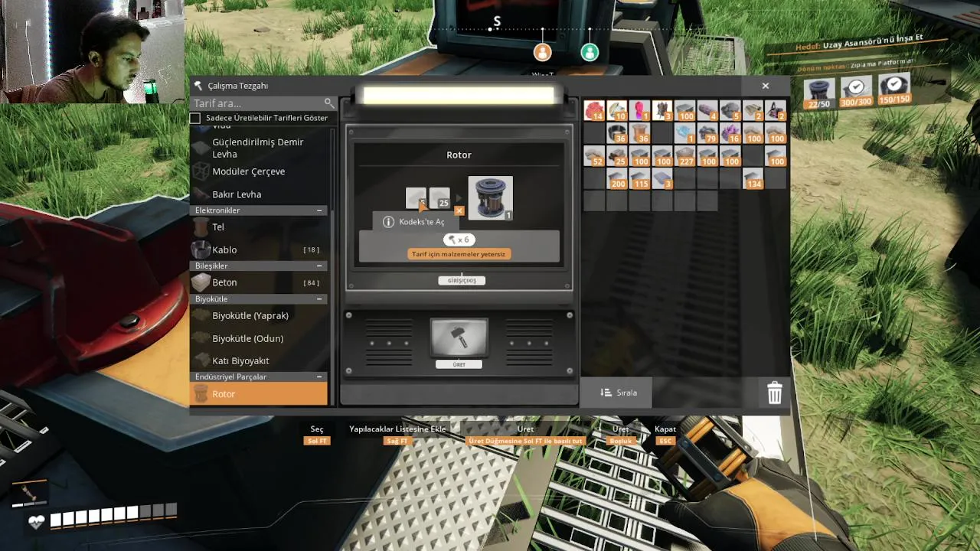Select the Biyokütle (Yaprak) recipe

[259, 315]
